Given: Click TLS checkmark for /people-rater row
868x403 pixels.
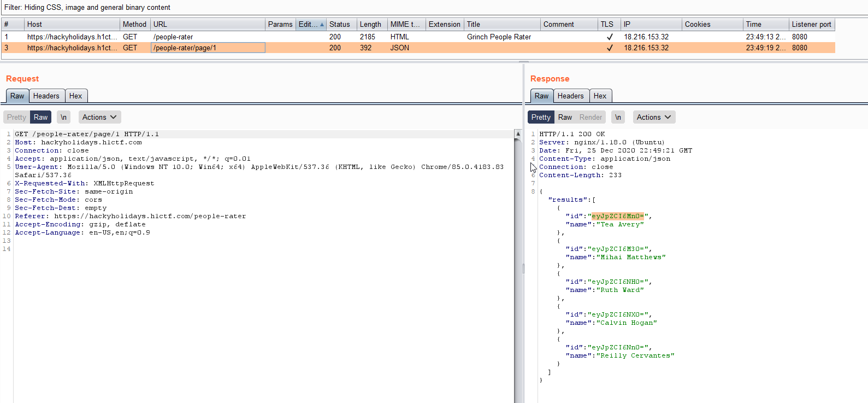Looking at the screenshot, I should pos(609,37).
